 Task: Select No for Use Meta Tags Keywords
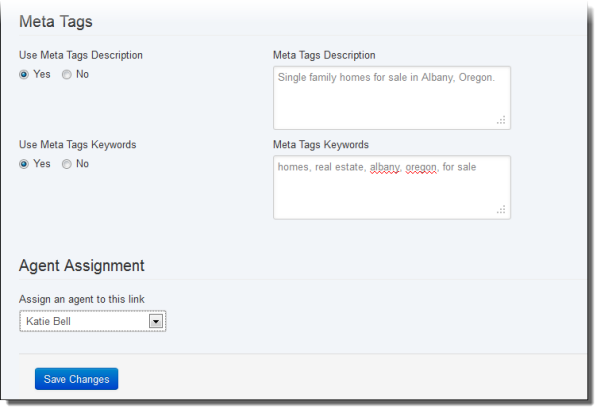coord(67,164)
